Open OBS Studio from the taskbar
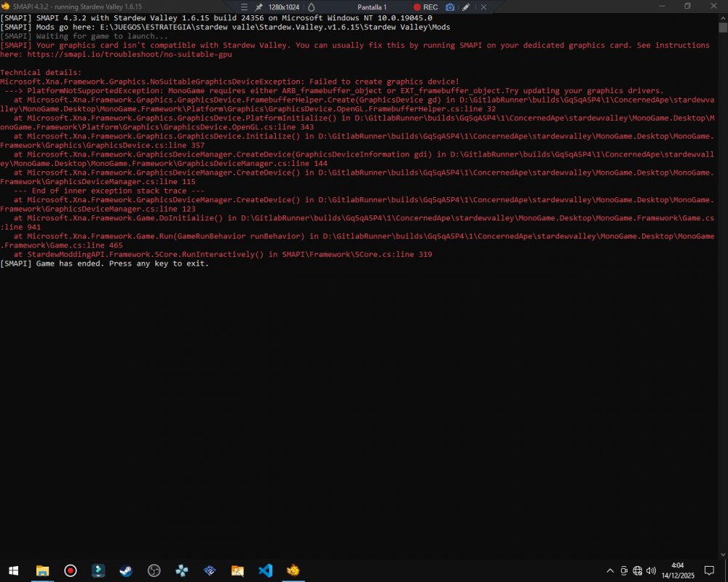The width and height of the screenshot is (728, 582). 154,570
